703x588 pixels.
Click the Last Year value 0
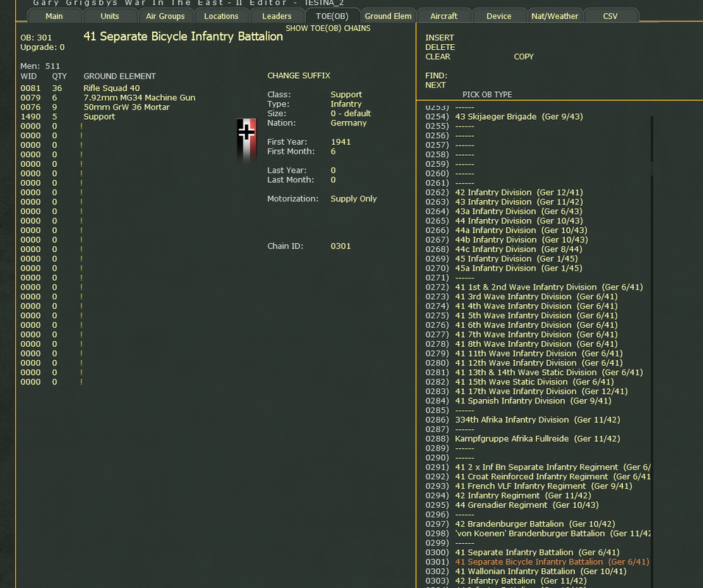[333, 170]
